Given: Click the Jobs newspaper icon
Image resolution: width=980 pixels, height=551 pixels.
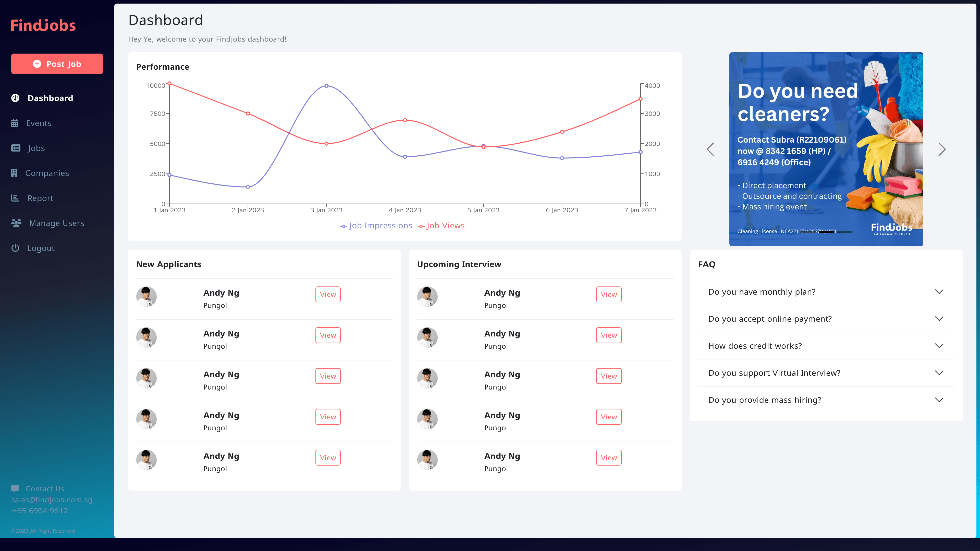Looking at the screenshot, I should 15,148.
